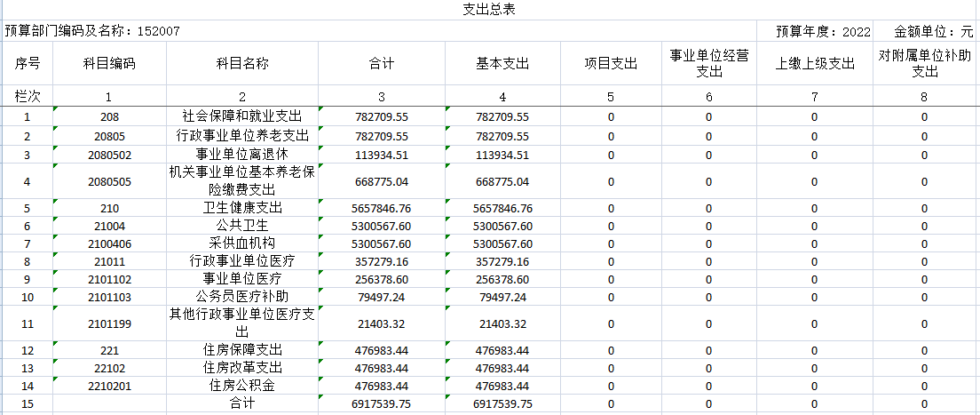Select the cell with code 2080502
This screenshot has height=415, width=980.
109,155
